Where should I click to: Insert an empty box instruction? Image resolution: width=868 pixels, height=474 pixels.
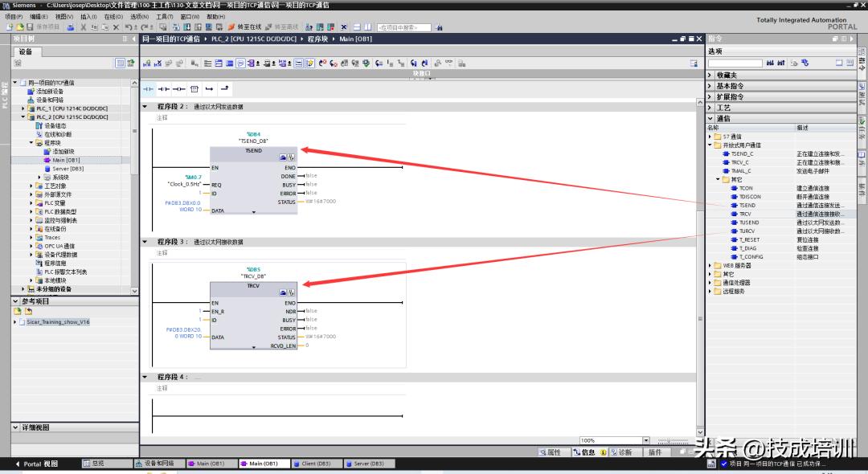click(x=194, y=88)
